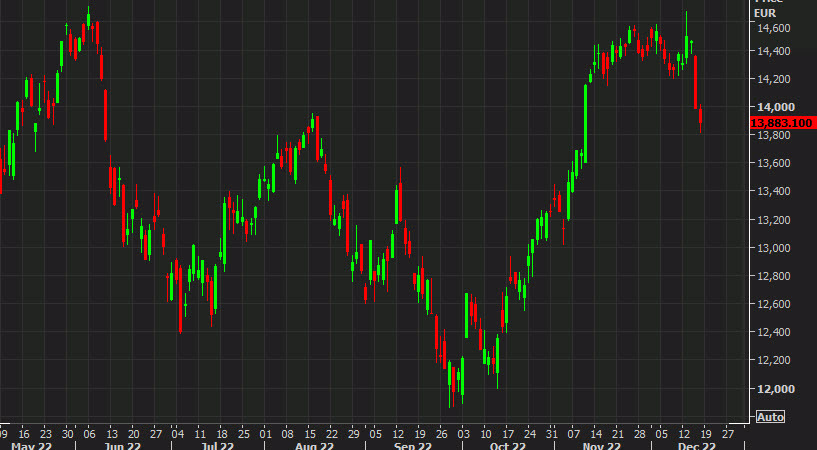Click the 07 date tick label
This screenshot has width=817, height=450.
574,434
